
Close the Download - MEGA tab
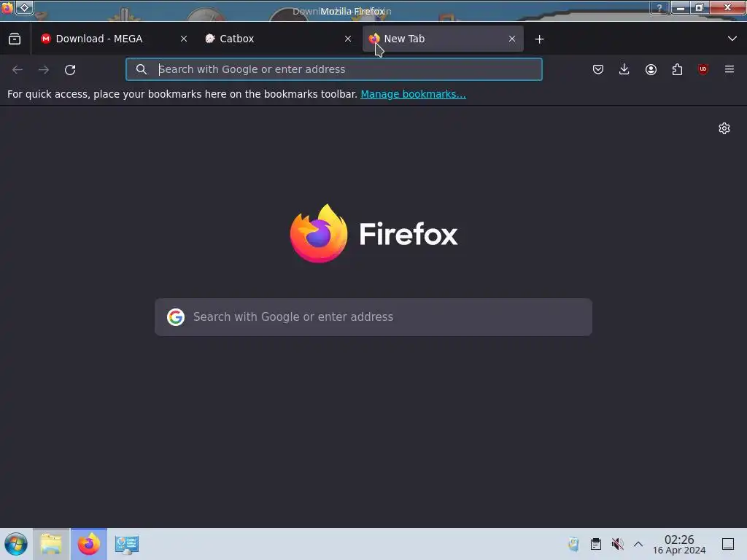pos(184,39)
